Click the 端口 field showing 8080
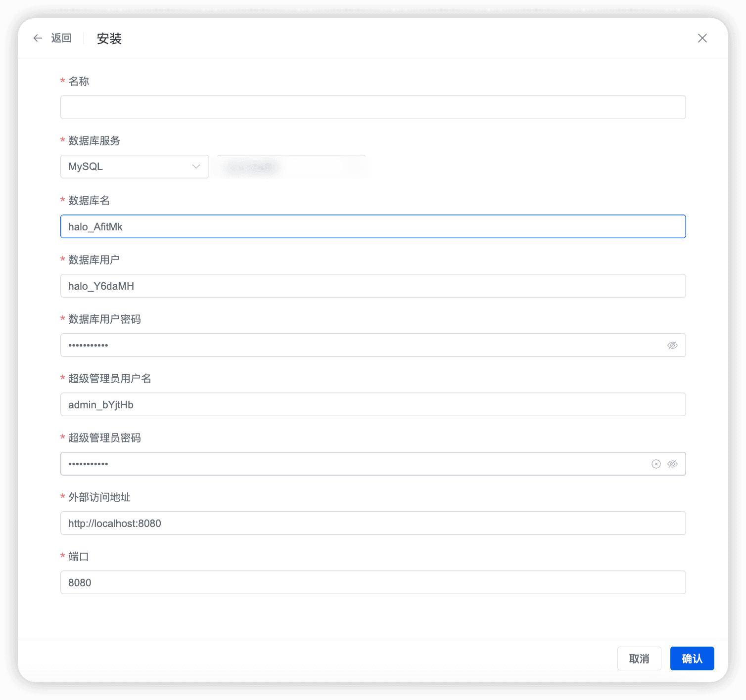 tap(373, 582)
